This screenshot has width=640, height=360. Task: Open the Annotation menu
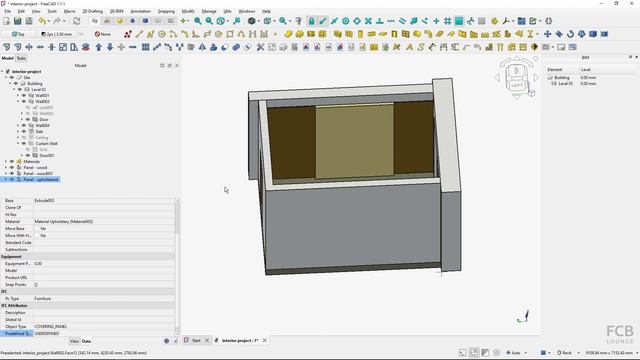pos(140,11)
